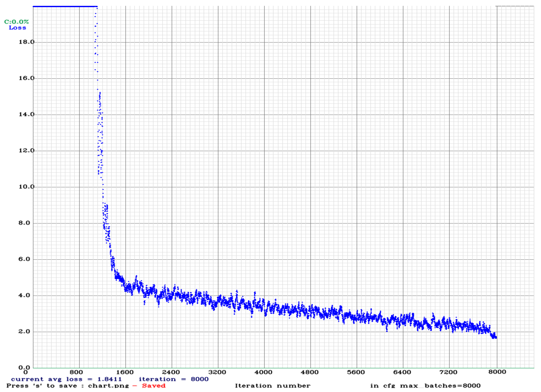
Task: Select y-axis value '14.0'
Action: (x=26, y=114)
